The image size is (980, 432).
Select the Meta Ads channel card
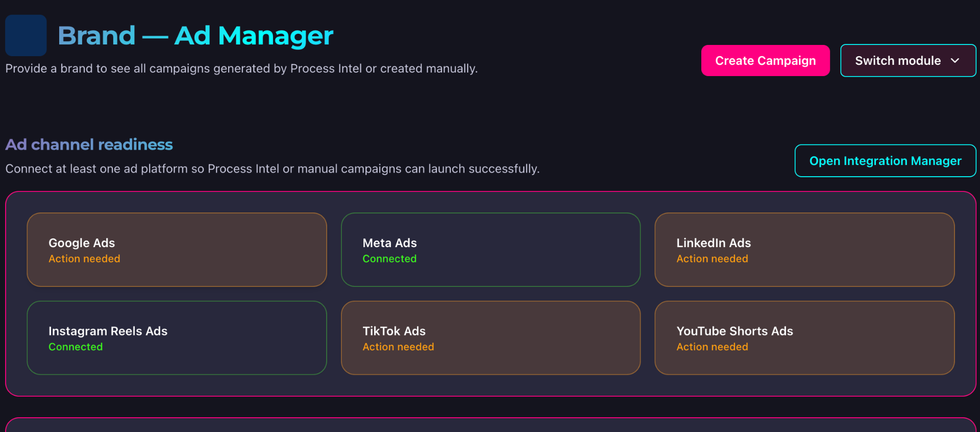(491, 250)
